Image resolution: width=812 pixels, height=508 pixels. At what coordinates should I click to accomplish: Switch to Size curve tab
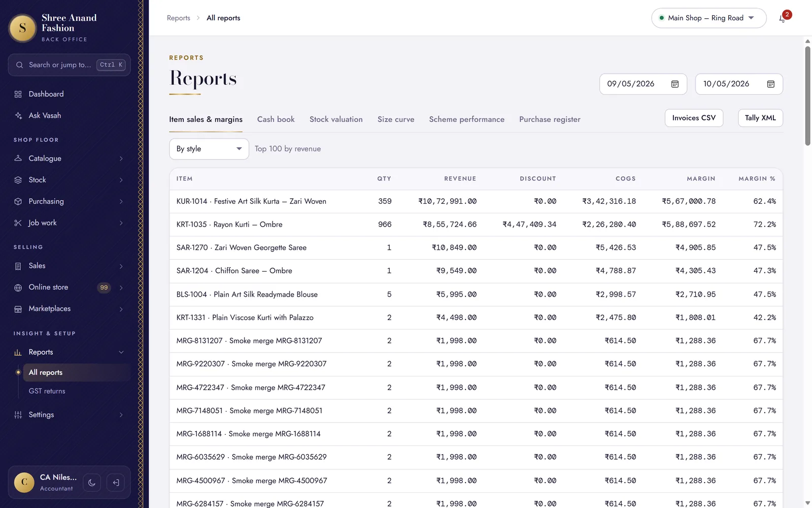[396, 119]
